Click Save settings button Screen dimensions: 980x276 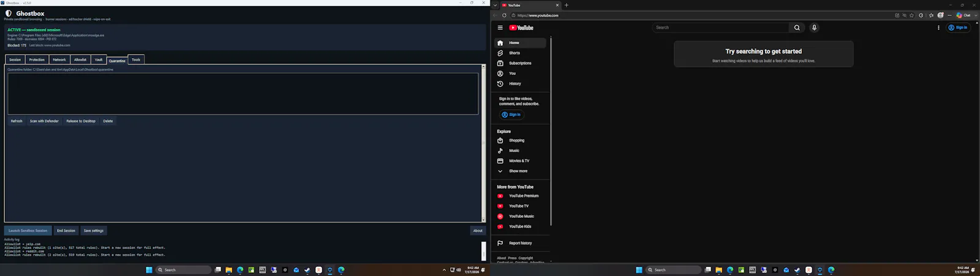point(94,231)
